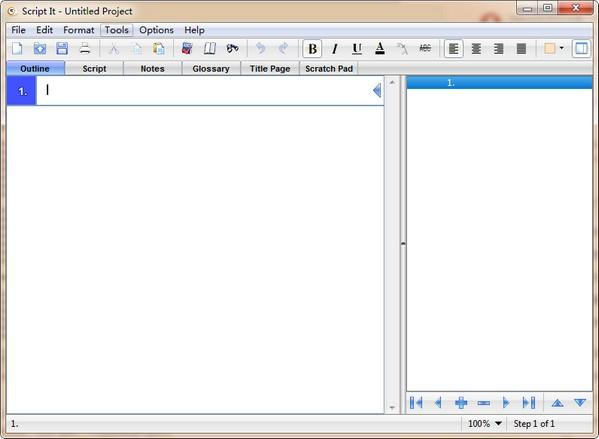This screenshot has height=439, width=599.
Task: Switch to the Glossary tab
Action: click(x=211, y=69)
